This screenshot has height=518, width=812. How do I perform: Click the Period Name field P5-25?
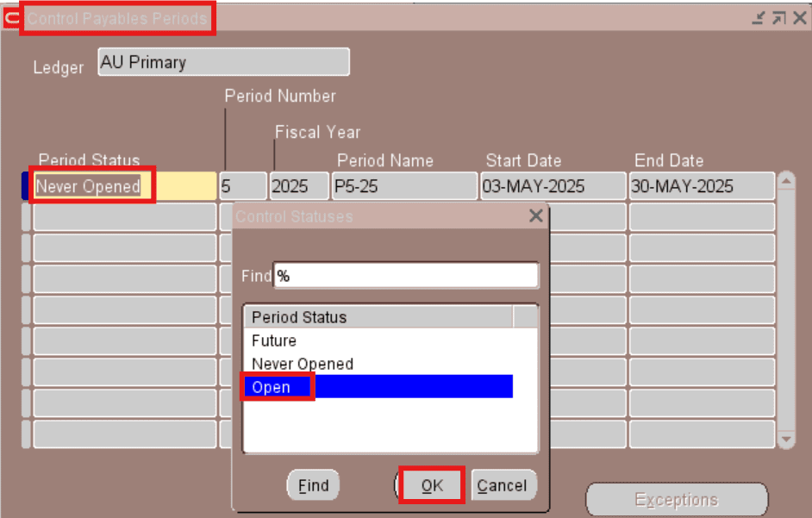click(x=404, y=186)
